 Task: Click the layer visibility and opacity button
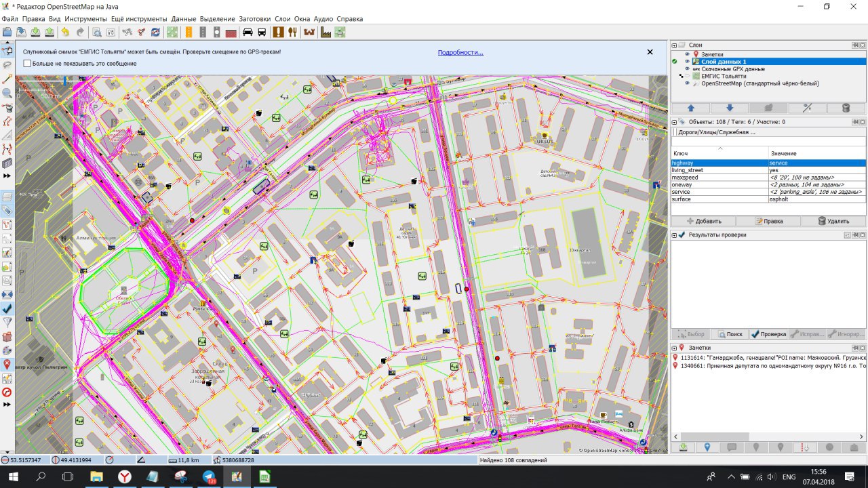807,108
